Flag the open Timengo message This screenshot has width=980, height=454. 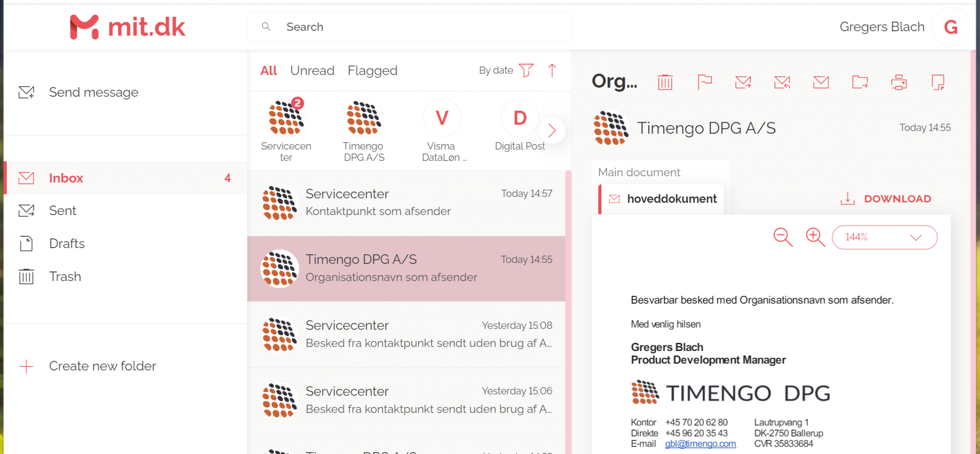click(x=704, y=82)
